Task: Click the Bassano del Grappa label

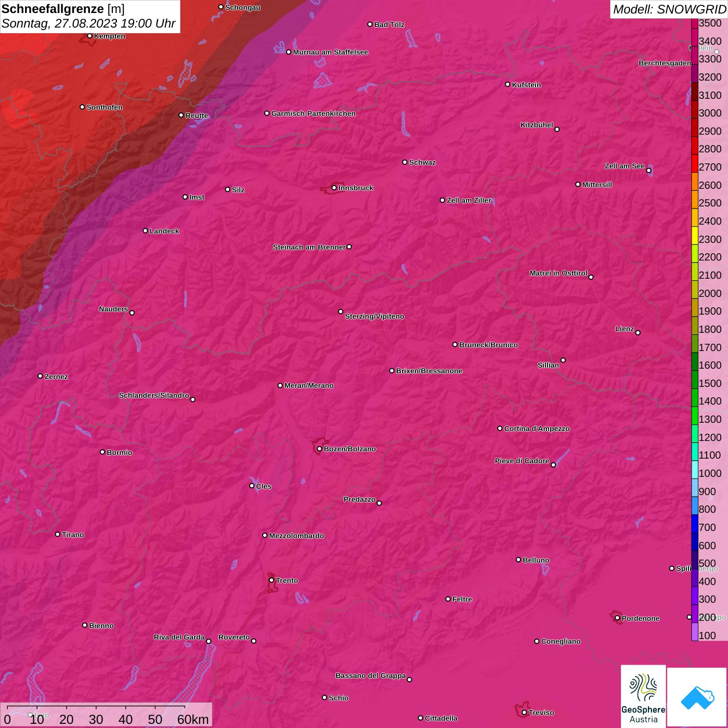Action: 371,675
